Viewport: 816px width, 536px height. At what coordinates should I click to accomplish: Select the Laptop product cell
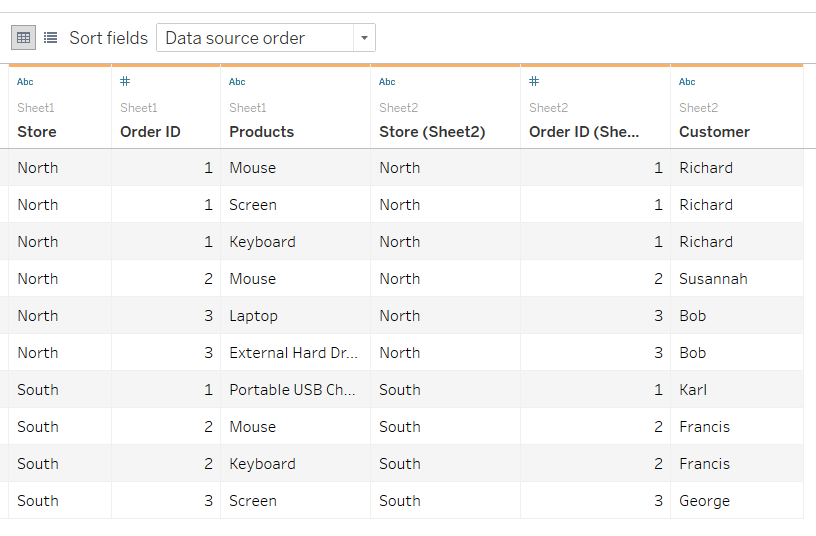coord(254,316)
